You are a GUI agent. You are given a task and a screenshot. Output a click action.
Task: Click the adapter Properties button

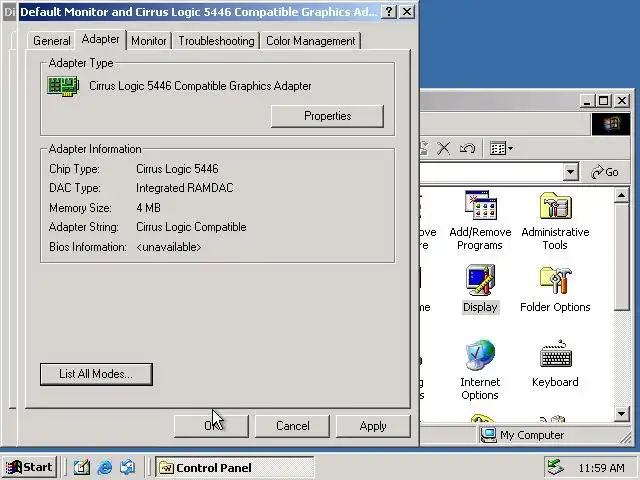(327, 116)
